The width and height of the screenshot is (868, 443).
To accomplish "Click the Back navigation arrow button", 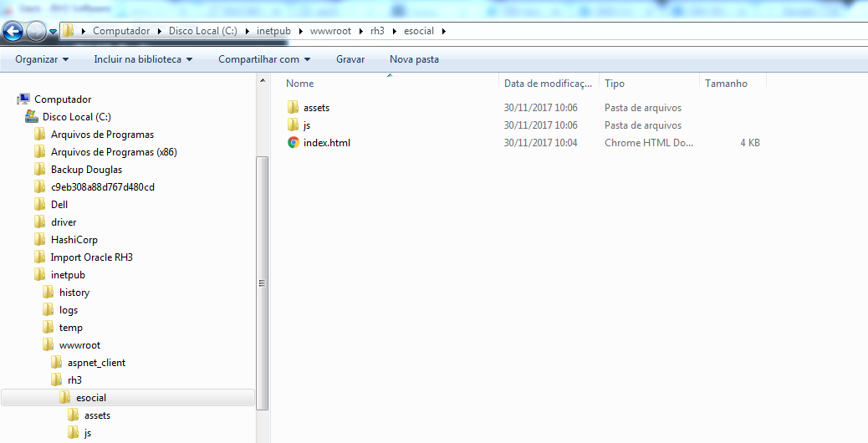I will (13, 32).
